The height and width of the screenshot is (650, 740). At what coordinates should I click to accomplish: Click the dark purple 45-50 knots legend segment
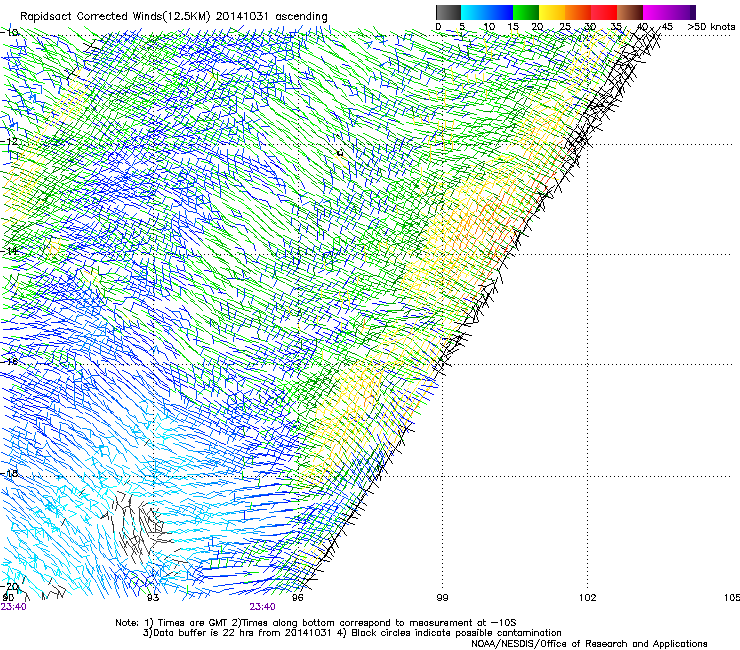tap(682, 12)
